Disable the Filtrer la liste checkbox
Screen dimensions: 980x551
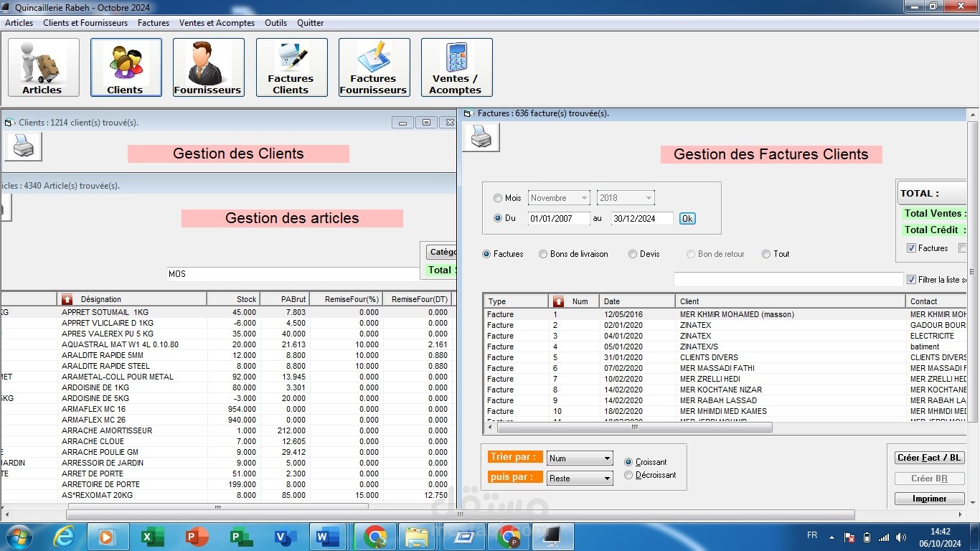click(x=910, y=280)
